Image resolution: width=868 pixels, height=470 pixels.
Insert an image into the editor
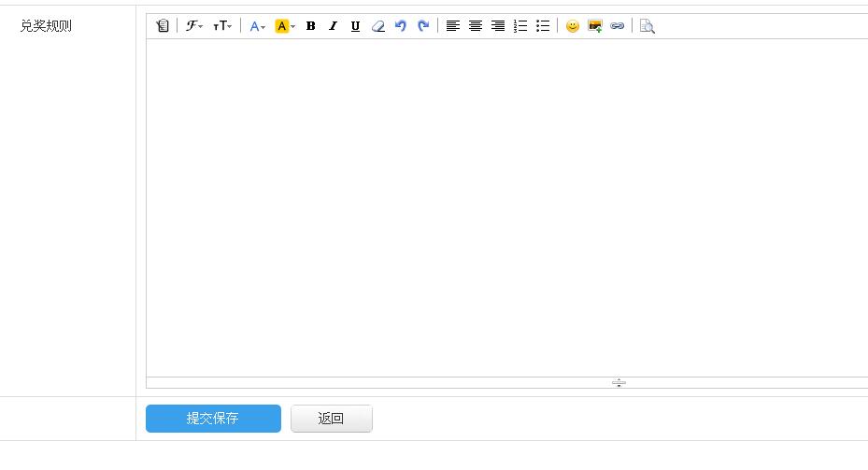[595, 26]
